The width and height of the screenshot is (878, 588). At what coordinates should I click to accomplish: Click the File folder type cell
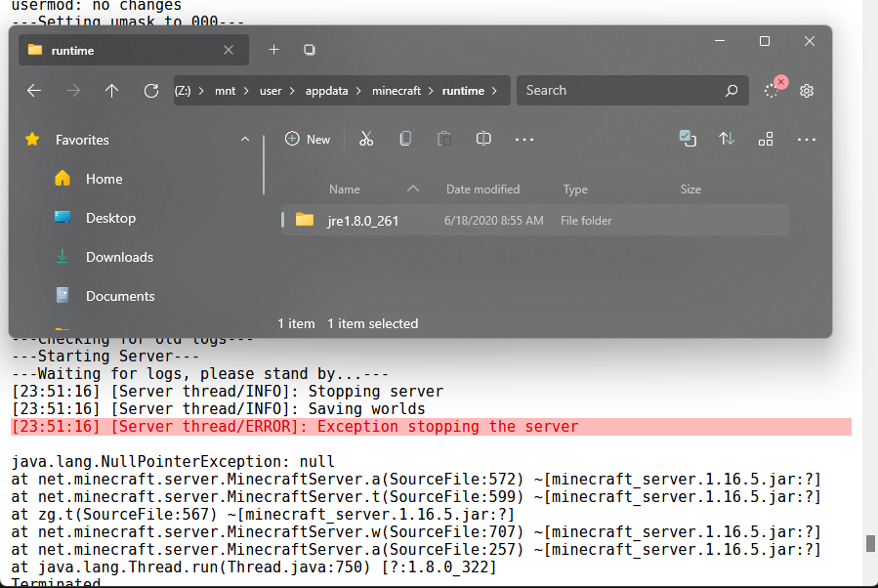pyautogui.click(x=586, y=221)
